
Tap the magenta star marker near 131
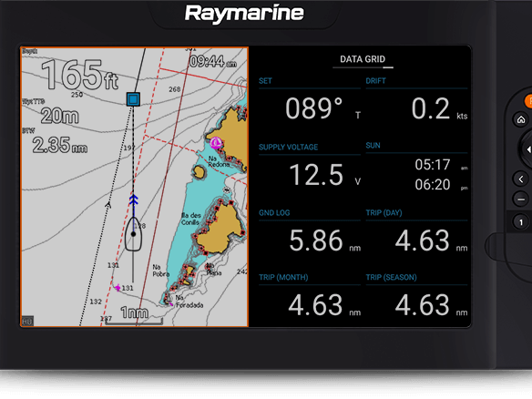tap(118, 288)
